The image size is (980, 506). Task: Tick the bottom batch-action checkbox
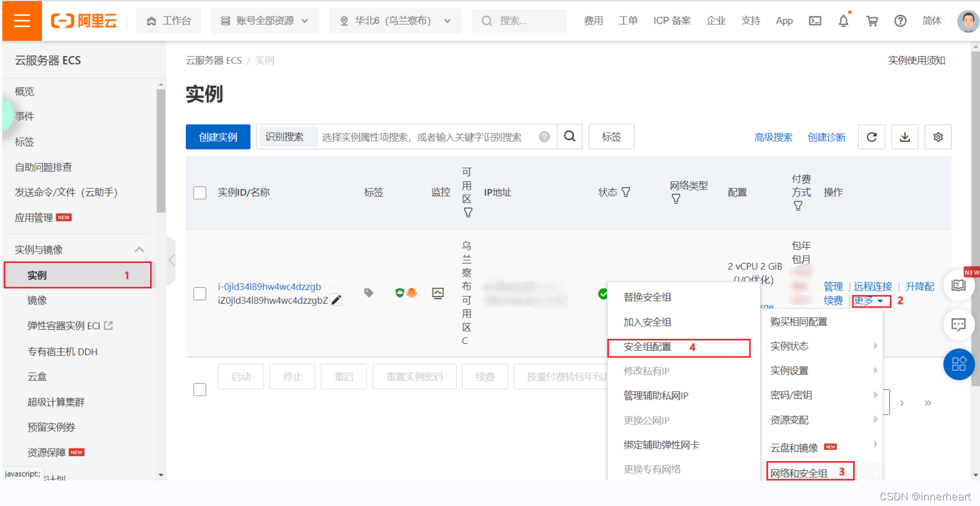pos(199,389)
